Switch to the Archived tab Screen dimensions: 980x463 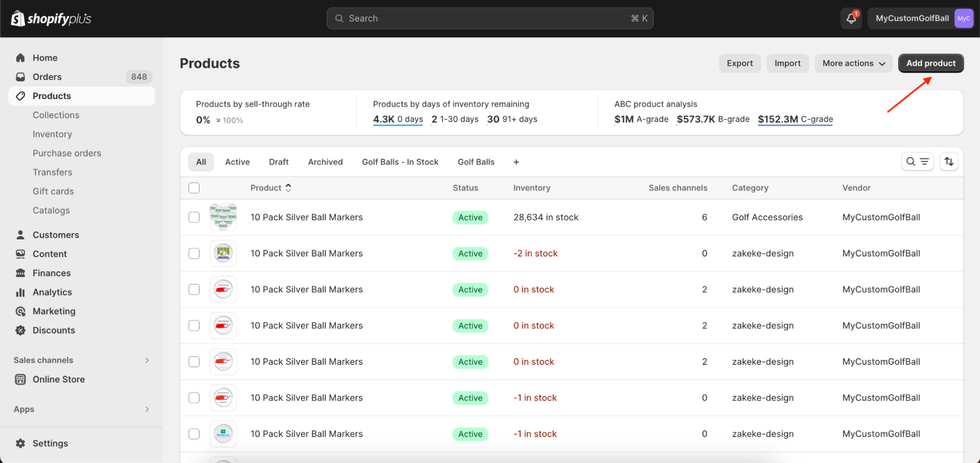click(325, 162)
